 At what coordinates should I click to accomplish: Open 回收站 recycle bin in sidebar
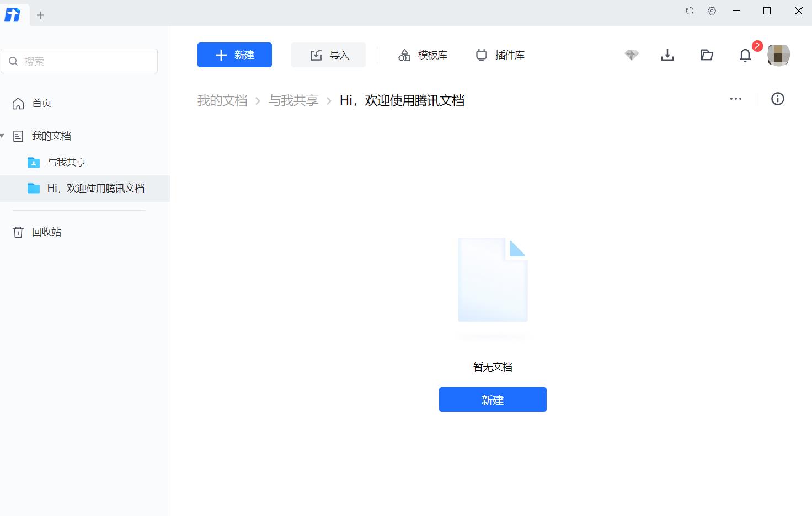coord(46,232)
